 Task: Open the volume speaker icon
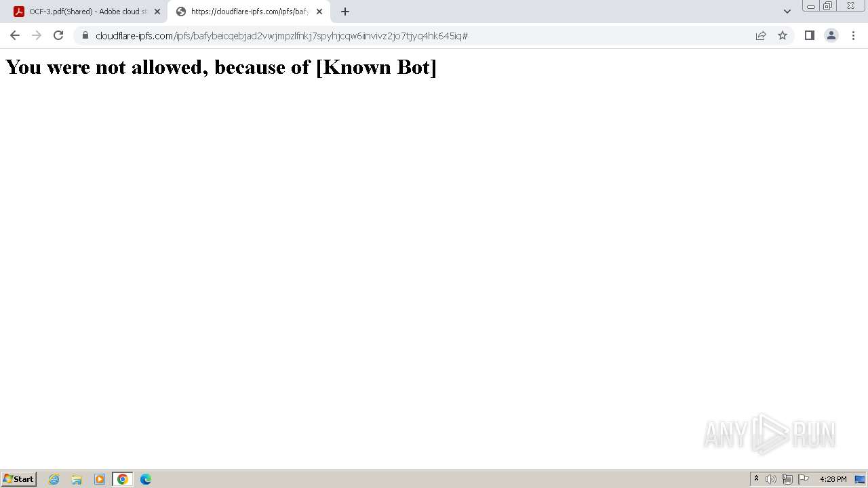[771, 479]
